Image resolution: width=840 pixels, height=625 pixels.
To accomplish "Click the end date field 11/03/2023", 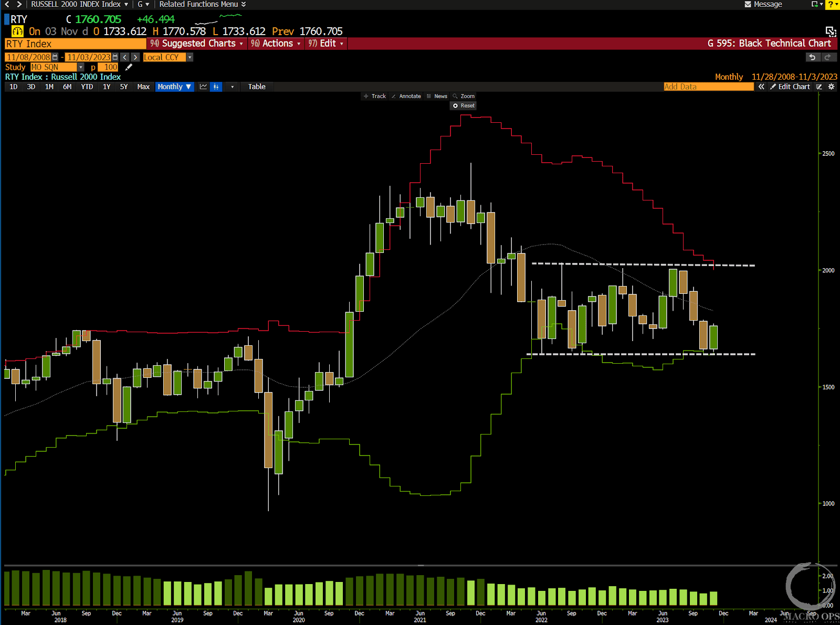I will pos(88,57).
